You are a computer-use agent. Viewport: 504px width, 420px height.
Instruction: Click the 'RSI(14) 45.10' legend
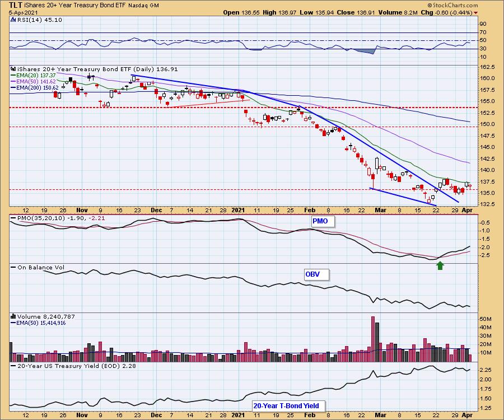[x=40, y=20]
